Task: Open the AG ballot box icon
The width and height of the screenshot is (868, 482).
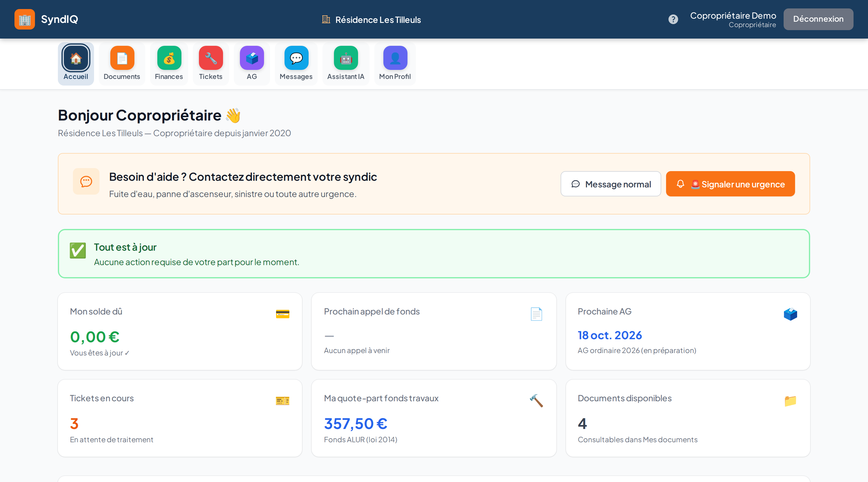Action: click(252, 58)
